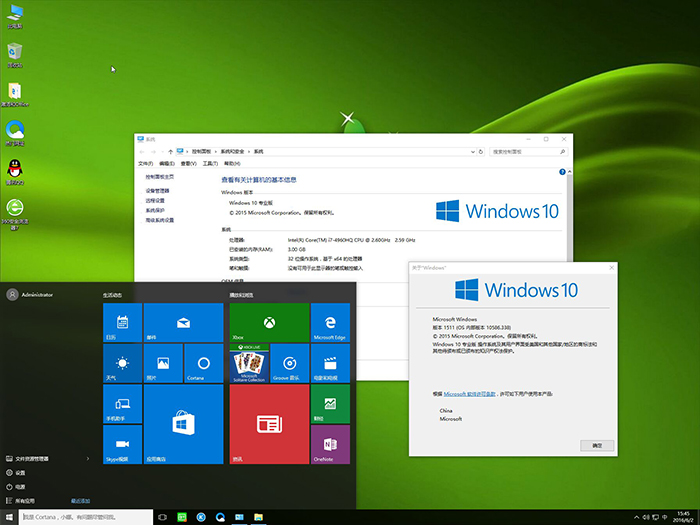Open Groove Music tile
The width and height of the screenshot is (700, 525).
click(x=289, y=364)
